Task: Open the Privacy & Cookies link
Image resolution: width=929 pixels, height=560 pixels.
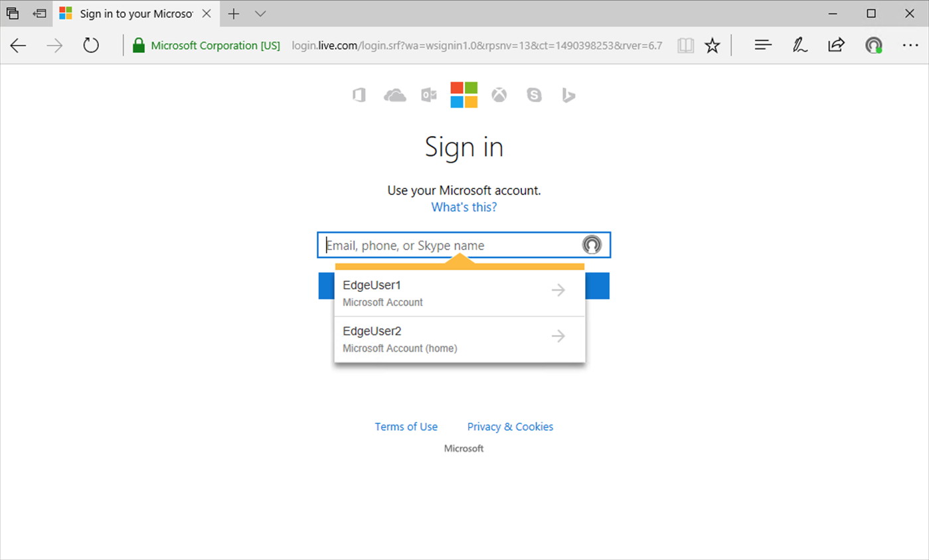Action: (510, 427)
